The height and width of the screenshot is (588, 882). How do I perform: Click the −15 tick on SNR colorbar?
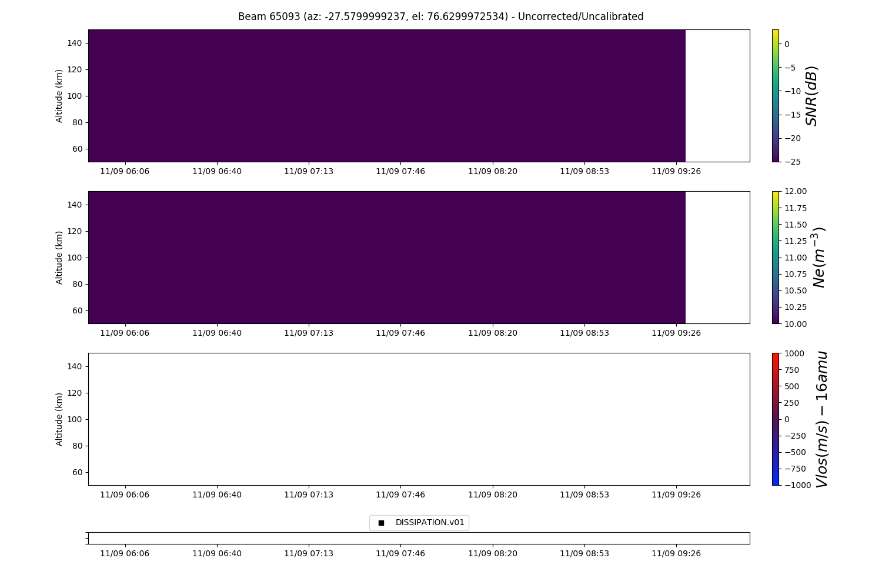(x=792, y=115)
